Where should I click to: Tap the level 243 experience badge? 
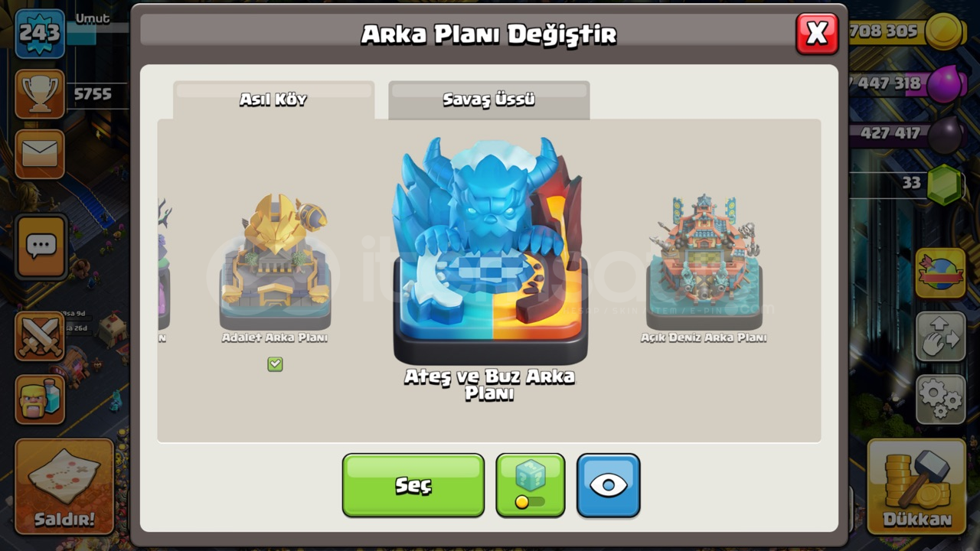tap(40, 34)
